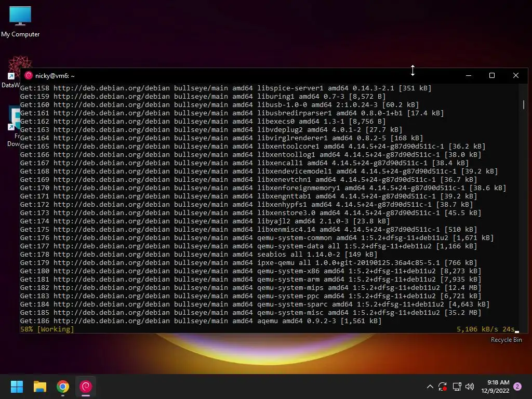
Task: Click the Get:168 libxendevicemodel1 line
Action: pos(259,171)
